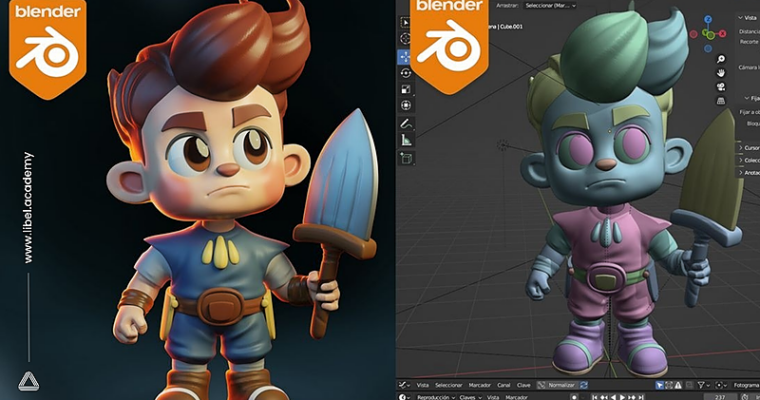Open the timeline Marcador menu
The width and height of the screenshot is (760, 400).
[x=516, y=397]
